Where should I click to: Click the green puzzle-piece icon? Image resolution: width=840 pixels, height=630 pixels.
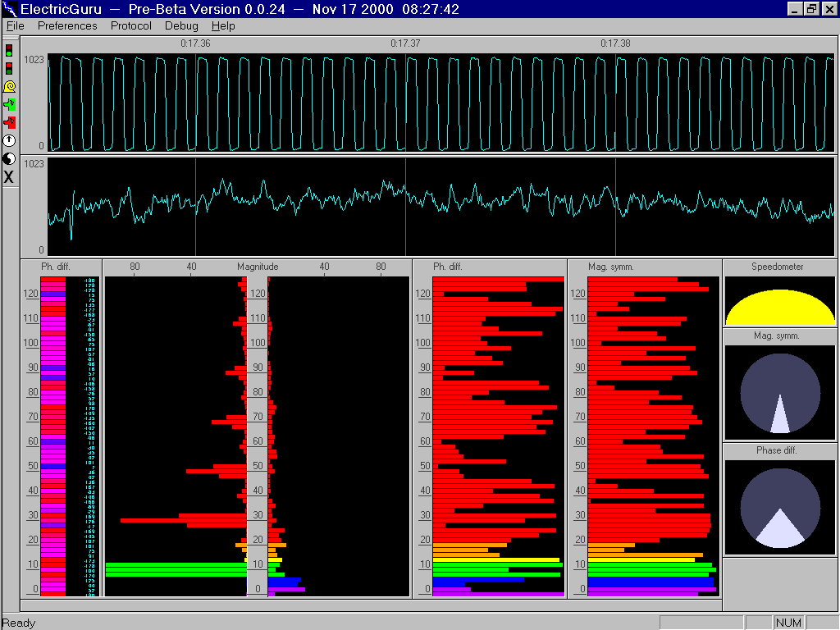click(x=9, y=104)
